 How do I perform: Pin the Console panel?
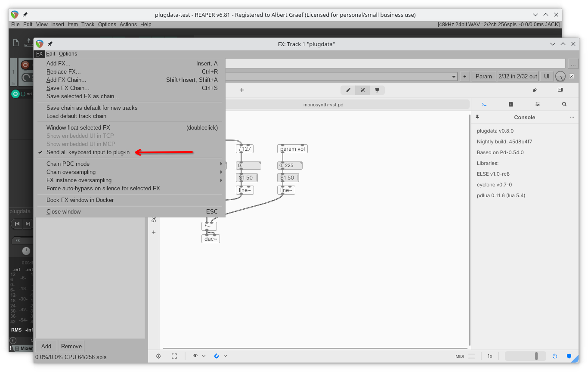coord(477,117)
